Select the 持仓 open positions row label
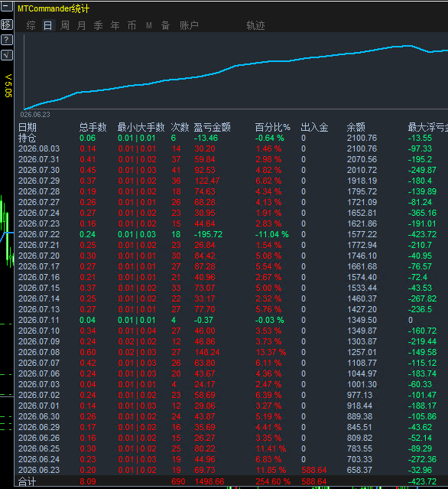This screenshot has height=489, width=448. point(27,138)
